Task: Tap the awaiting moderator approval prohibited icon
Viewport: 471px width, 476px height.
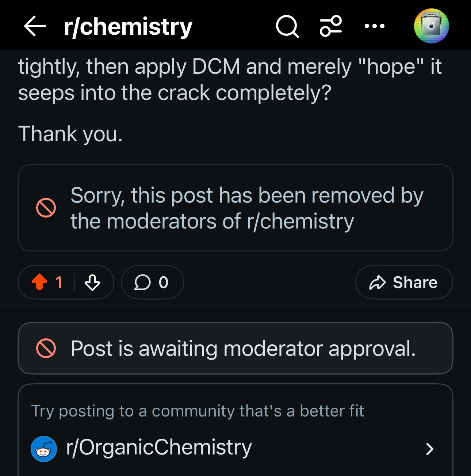Action: [46, 348]
